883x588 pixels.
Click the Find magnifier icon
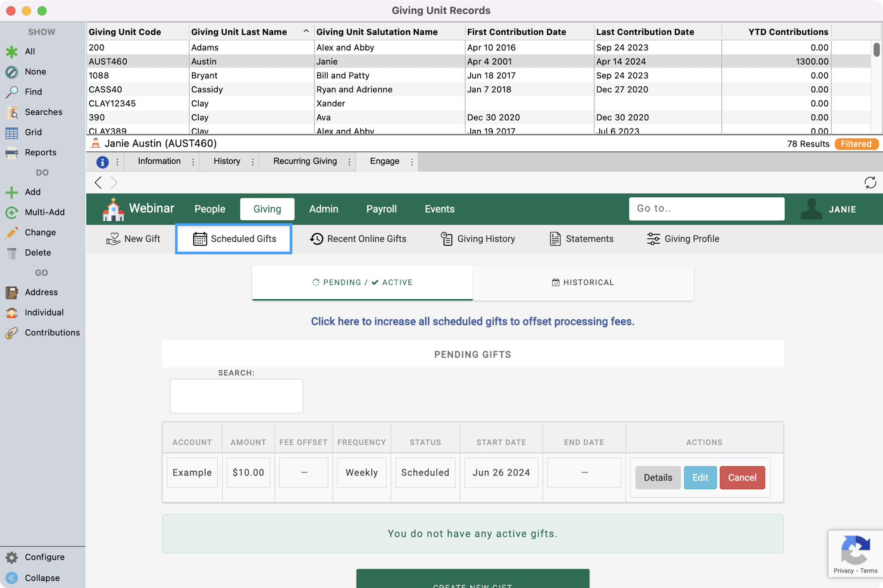tap(12, 92)
